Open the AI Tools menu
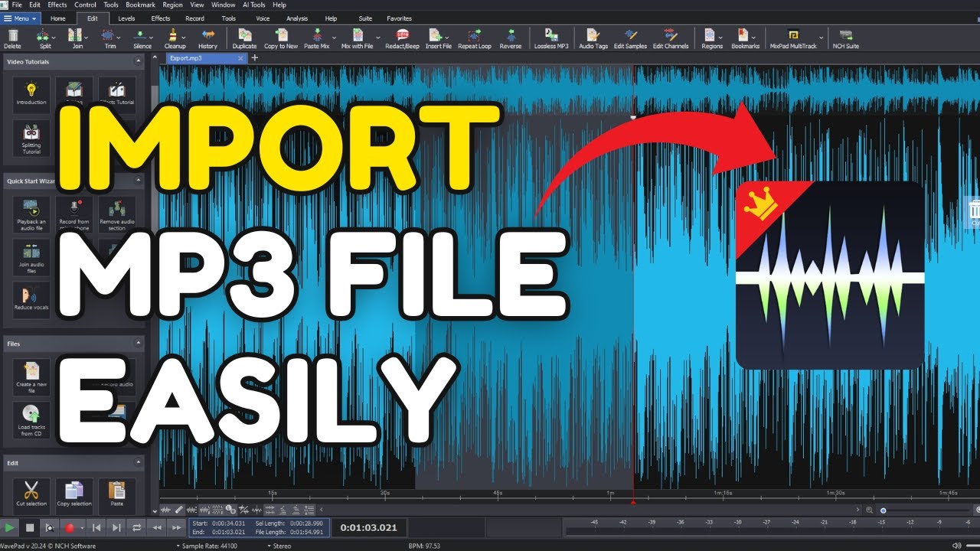This screenshot has height=551, width=980. tap(253, 5)
